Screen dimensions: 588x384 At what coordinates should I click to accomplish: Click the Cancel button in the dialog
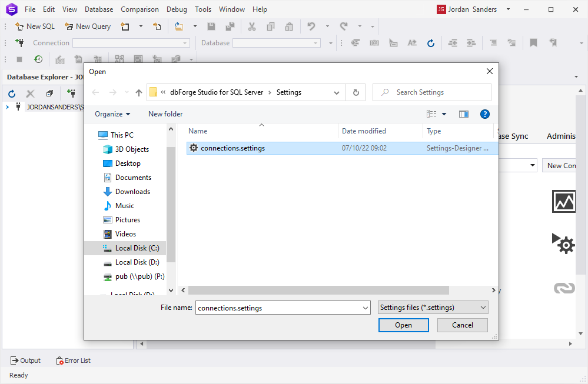(x=463, y=325)
